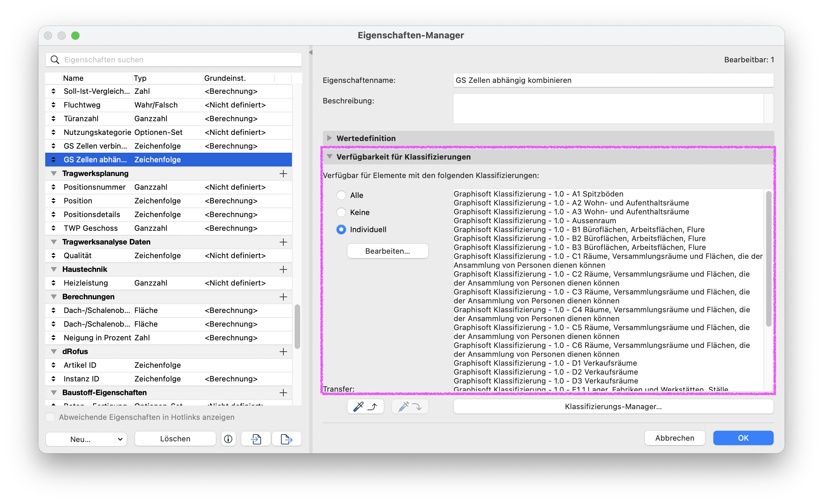Add property to Baustoff-Eigenschaften with plus

(283, 393)
